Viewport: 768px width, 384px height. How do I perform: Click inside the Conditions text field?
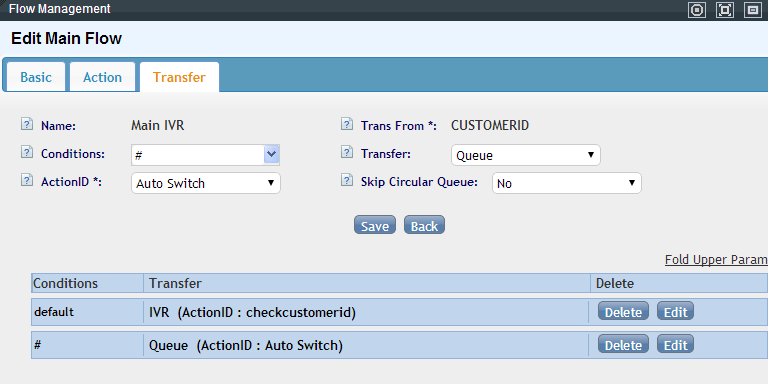point(198,155)
